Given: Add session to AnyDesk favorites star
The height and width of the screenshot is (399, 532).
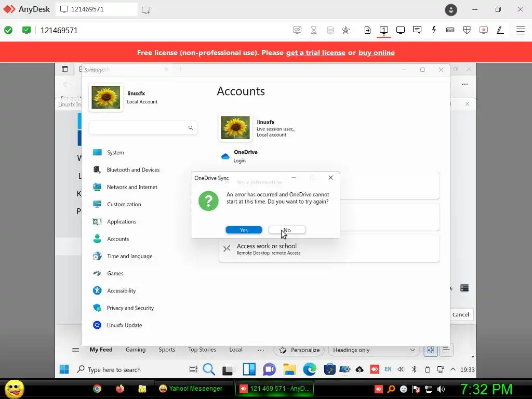Looking at the screenshot, I should (x=345, y=30).
